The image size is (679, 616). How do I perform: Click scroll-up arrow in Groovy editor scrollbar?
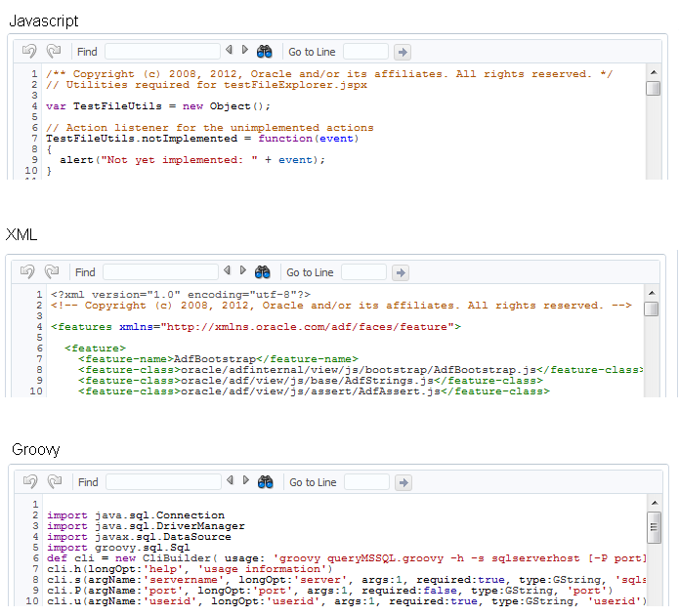coord(655,503)
